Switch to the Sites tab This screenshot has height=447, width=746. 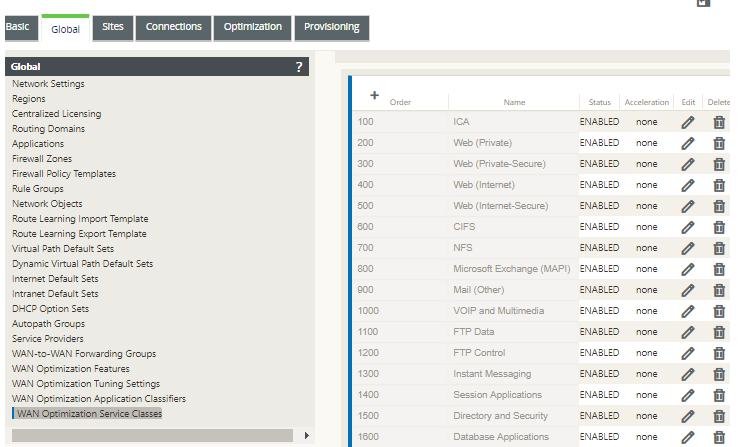113,27
